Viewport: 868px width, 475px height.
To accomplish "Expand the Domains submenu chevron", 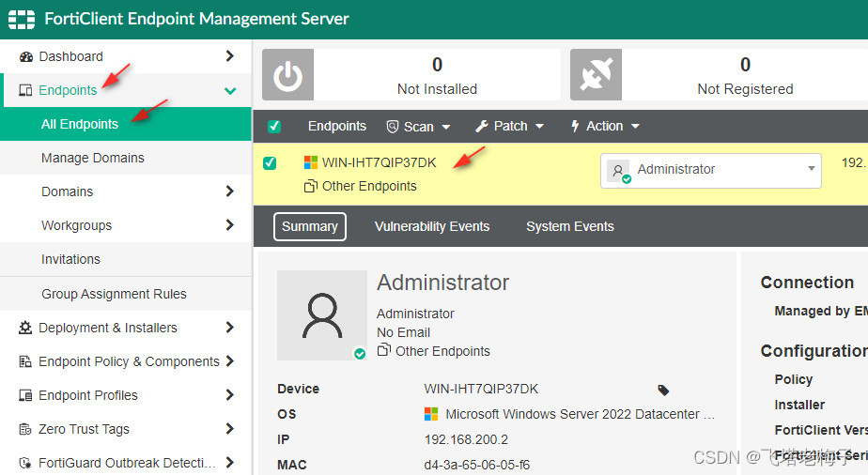I will pyautogui.click(x=230, y=192).
